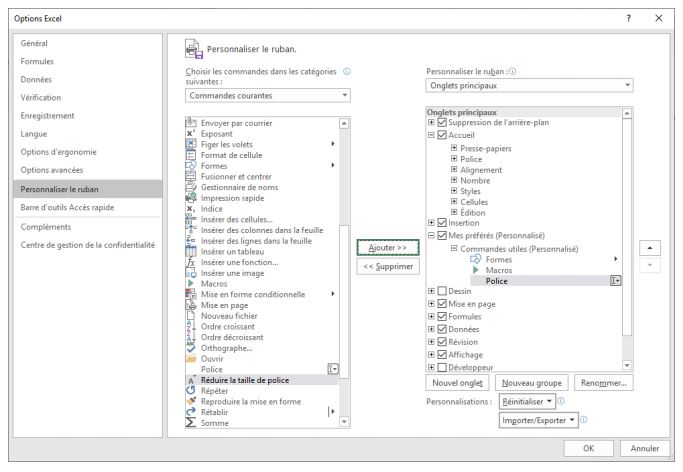Click the Somme sigma icon
This screenshot has width=683, height=472.
click(x=192, y=423)
